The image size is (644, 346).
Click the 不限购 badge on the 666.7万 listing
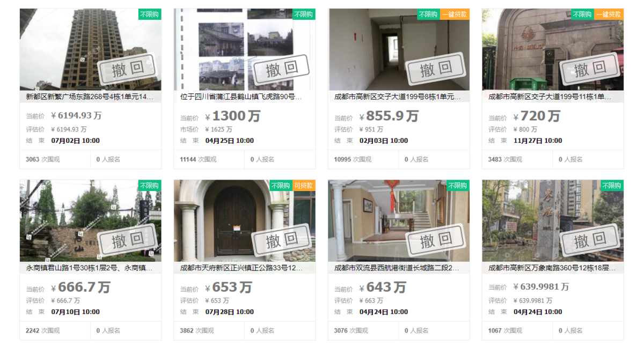150,186
